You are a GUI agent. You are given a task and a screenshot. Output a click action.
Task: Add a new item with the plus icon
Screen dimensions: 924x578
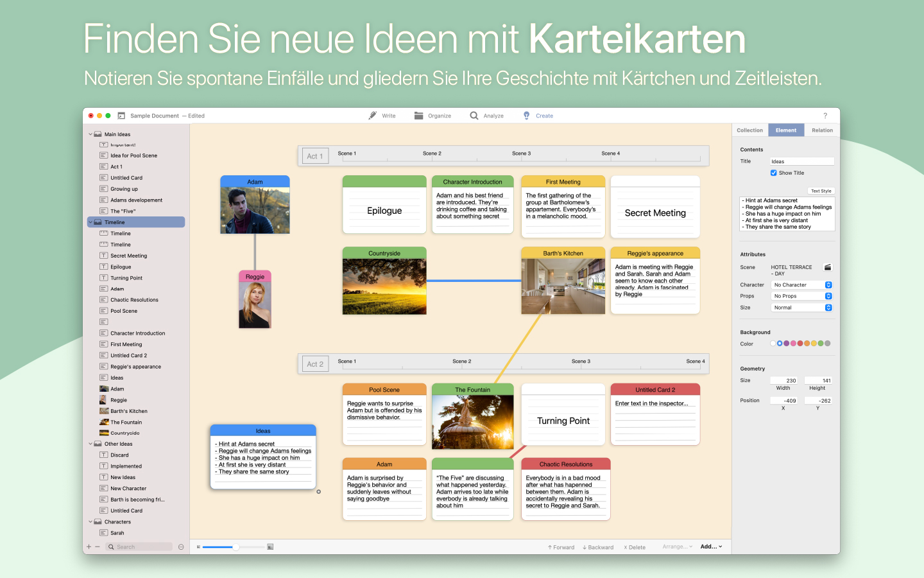(x=89, y=547)
